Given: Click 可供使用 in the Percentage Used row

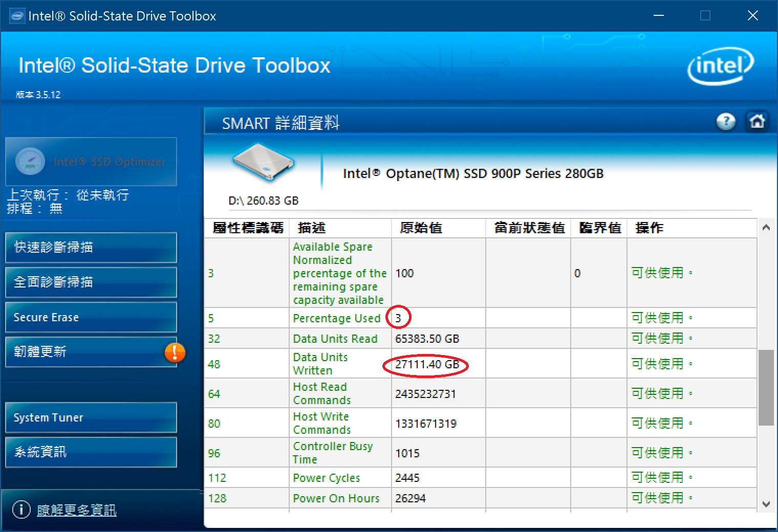Looking at the screenshot, I should pos(662,318).
